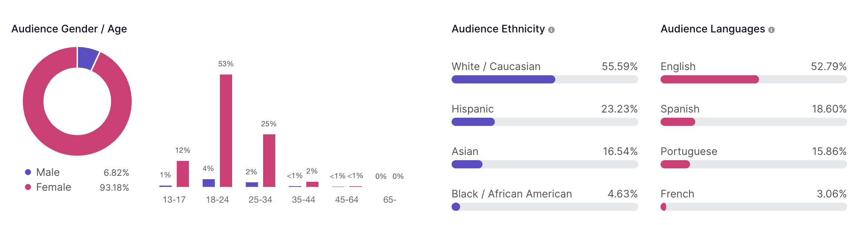Click the Black / African American bar
This screenshot has width=868, height=225.
544,207
